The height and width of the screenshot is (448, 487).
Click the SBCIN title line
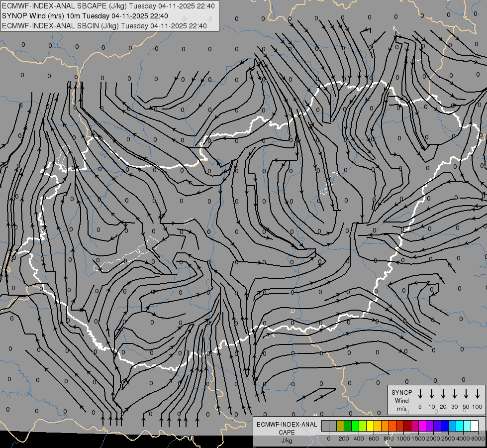104,26
